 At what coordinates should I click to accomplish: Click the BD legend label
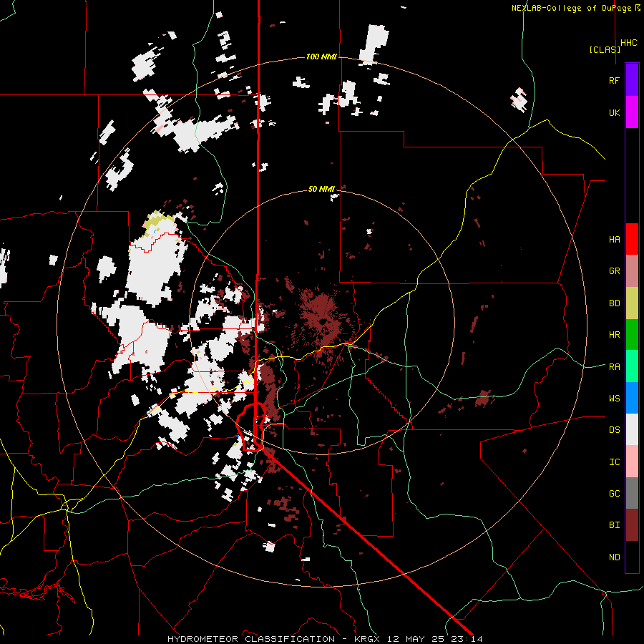(x=614, y=303)
